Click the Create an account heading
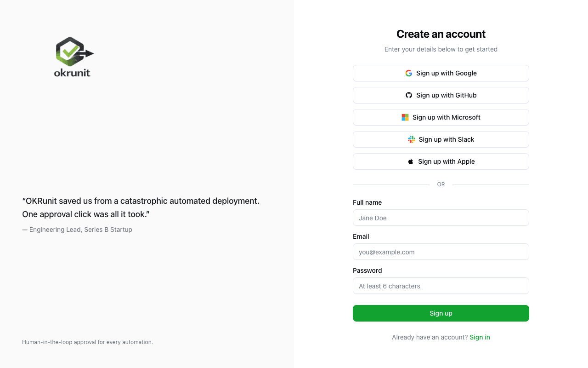 (441, 34)
